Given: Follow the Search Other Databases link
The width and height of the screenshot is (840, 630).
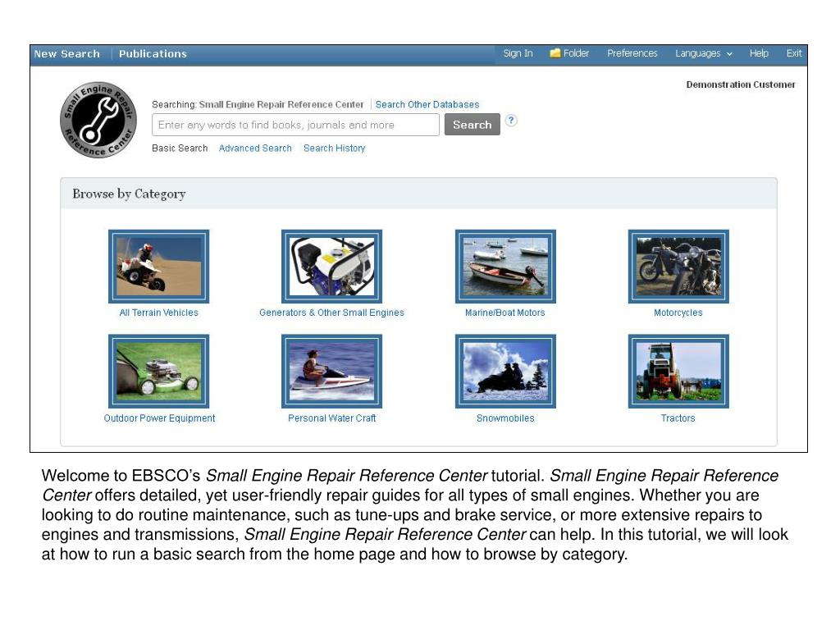Looking at the screenshot, I should coord(427,104).
